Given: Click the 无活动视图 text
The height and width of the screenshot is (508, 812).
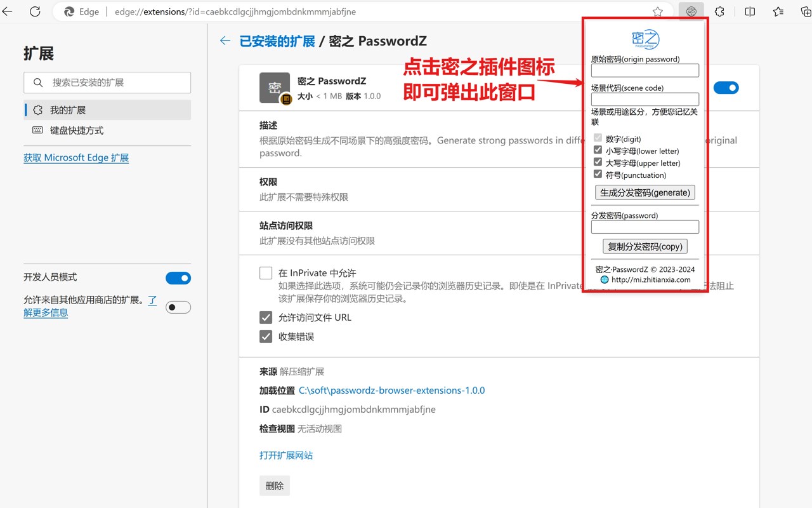Looking at the screenshot, I should (x=320, y=429).
